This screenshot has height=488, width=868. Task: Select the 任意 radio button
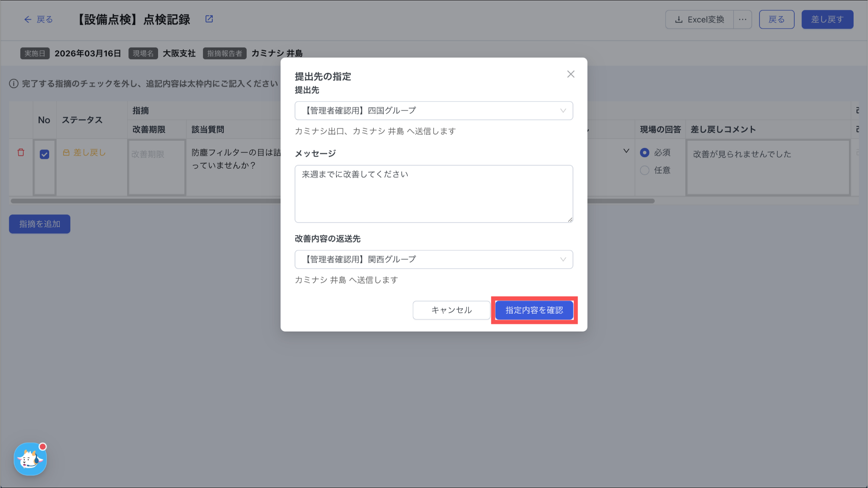tap(645, 170)
